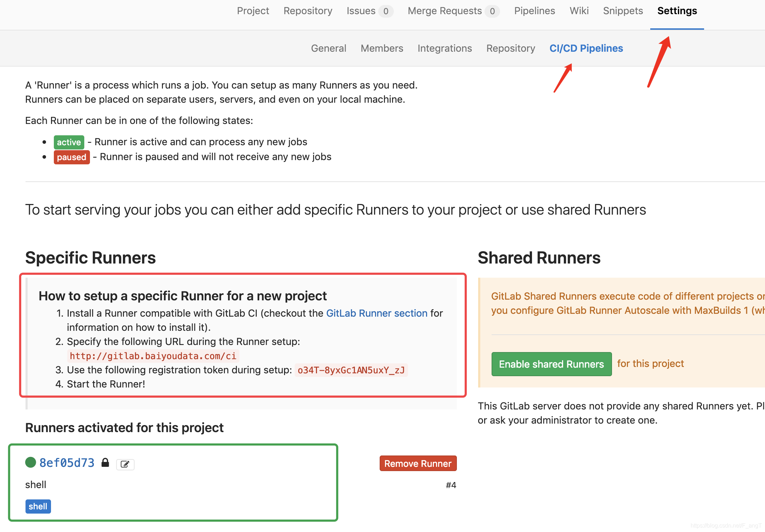Open the Wiki tab

click(579, 11)
